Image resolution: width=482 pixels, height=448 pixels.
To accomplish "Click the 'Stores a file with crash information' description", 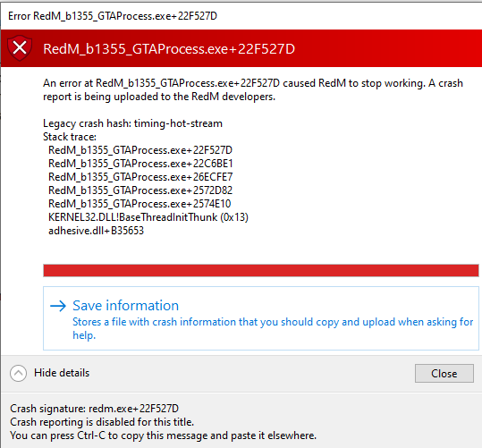I will pos(273,328).
